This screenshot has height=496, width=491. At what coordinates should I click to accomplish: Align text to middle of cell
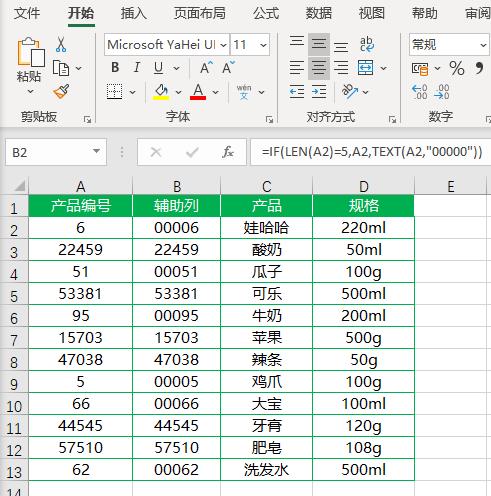319,44
